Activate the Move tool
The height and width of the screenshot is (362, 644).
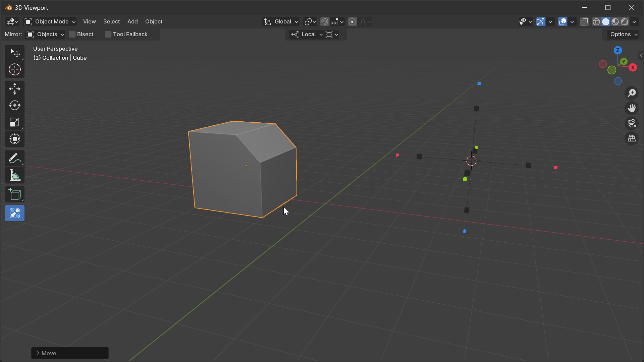14,89
